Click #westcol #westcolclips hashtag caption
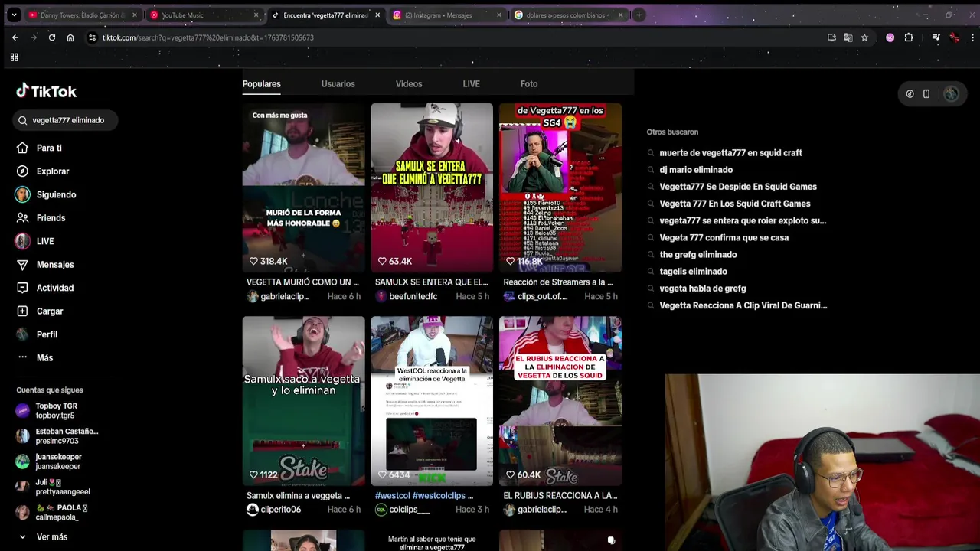Viewport: 980px width, 551px height. (x=424, y=496)
